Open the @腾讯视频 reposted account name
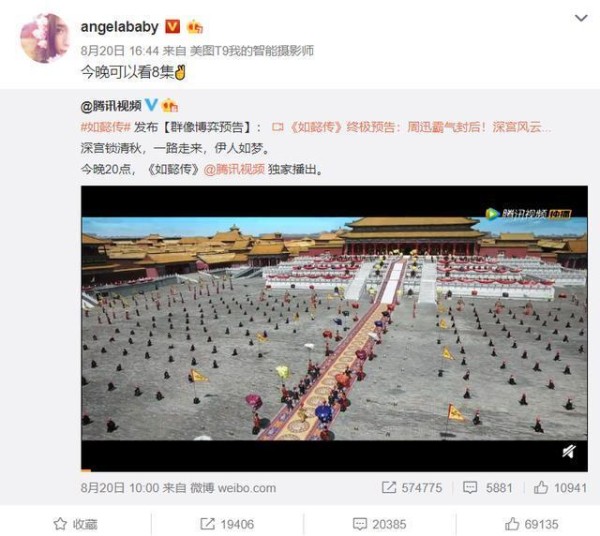Image resolution: width=600 pixels, height=536 pixels. click(111, 106)
